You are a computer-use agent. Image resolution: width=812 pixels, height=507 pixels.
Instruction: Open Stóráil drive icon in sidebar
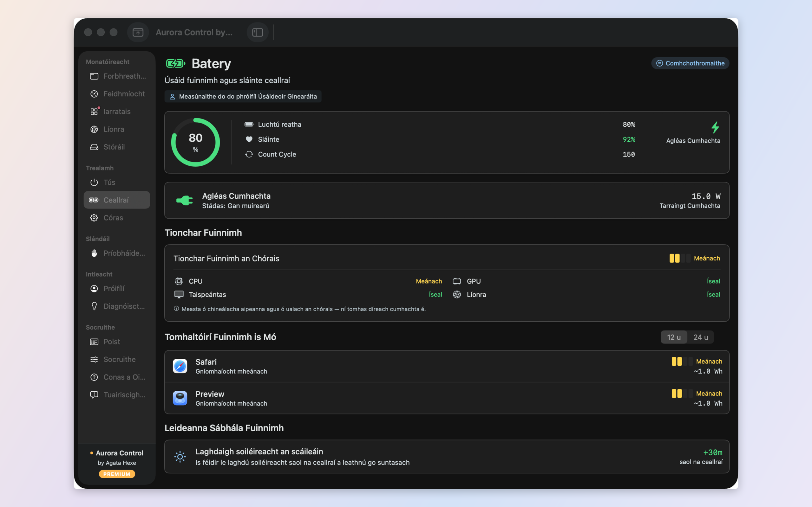[94, 147]
